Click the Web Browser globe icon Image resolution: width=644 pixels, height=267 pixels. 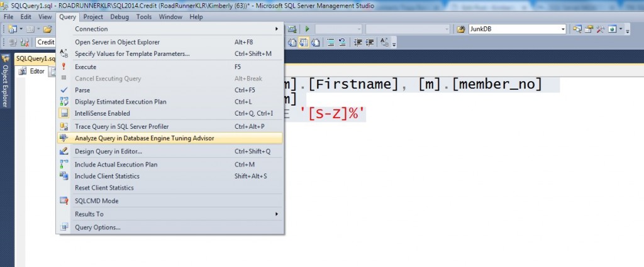pos(612,29)
